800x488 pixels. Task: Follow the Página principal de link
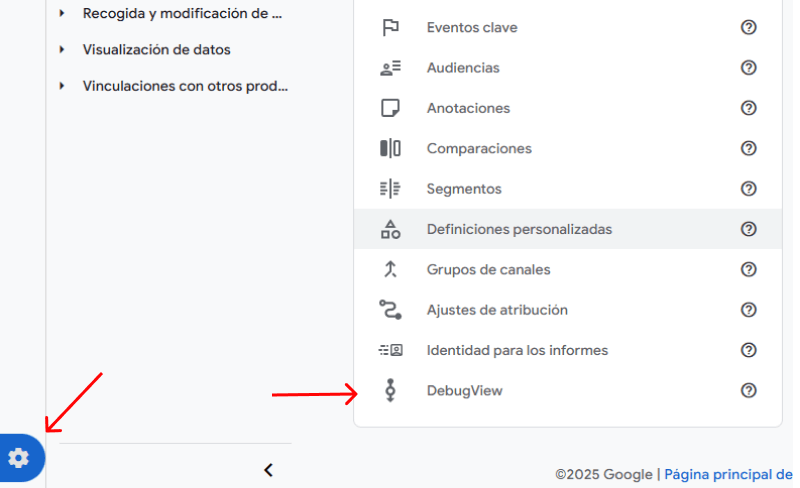(730, 475)
